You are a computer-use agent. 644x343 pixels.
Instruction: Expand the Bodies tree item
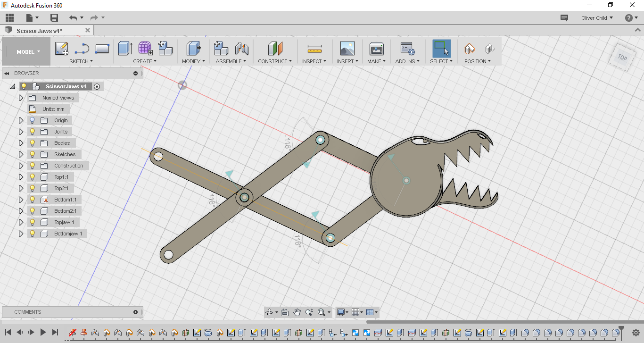coord(21,142)
